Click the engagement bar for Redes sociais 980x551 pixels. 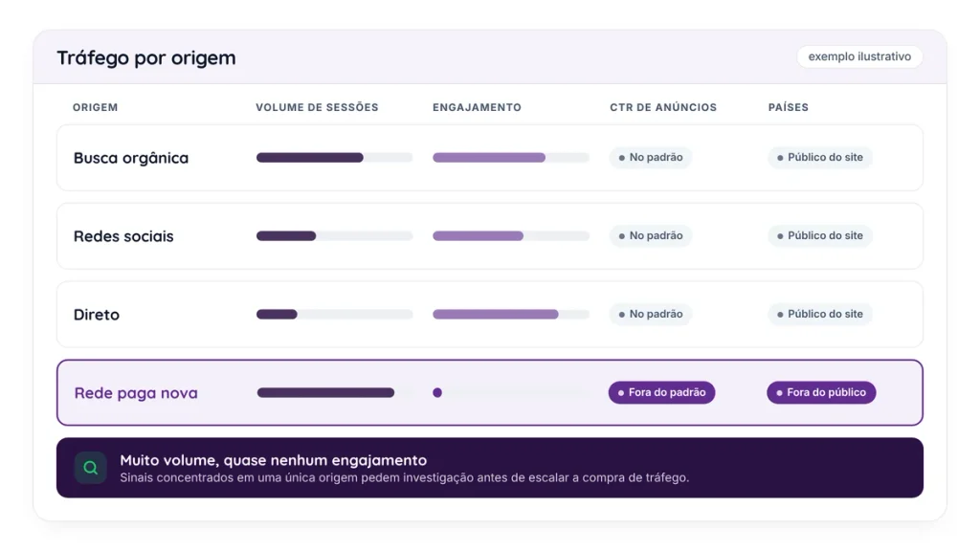click(511, 235)
